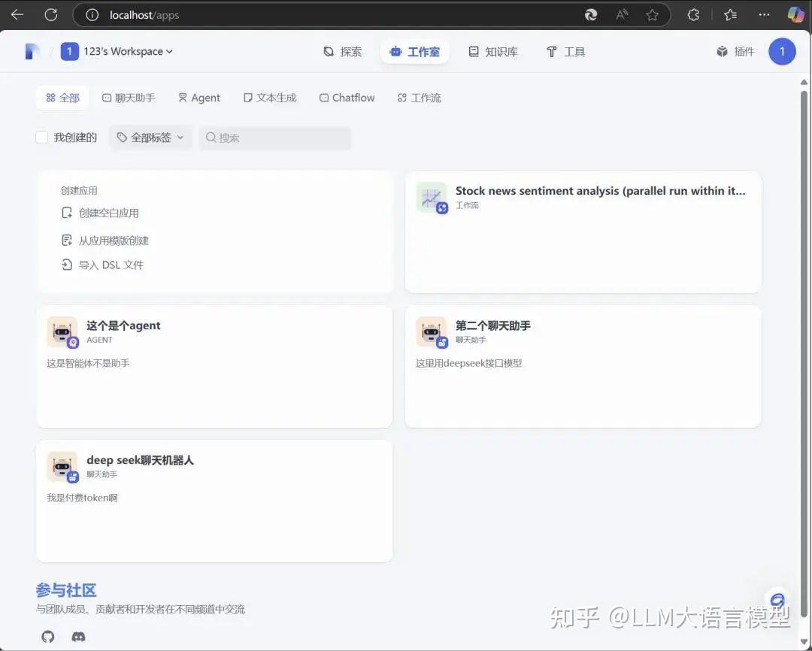
Task: Click the 第二个聊天助手 robot icon
Action: point(432,332)
